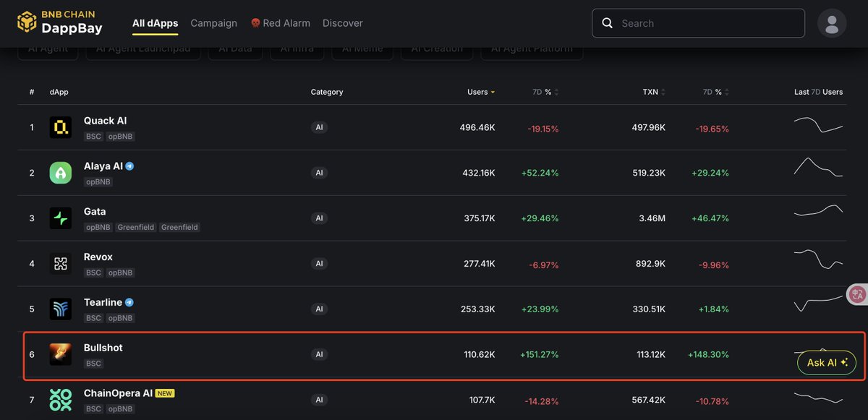The height and width of the screenshot is (420, 868).
Task: Select the +151.27% users change value
Action: pos(540,355)
